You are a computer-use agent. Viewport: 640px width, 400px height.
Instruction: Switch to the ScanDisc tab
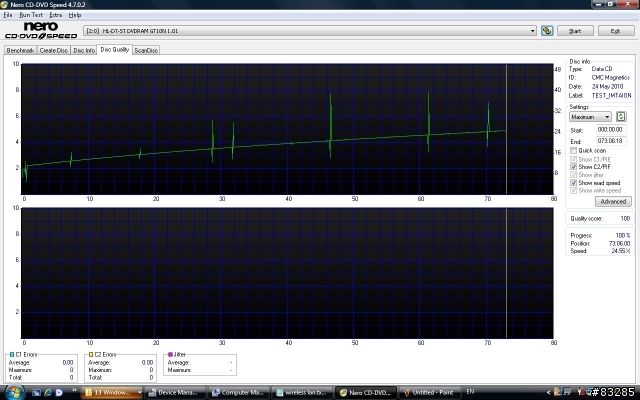click(146, 50)
